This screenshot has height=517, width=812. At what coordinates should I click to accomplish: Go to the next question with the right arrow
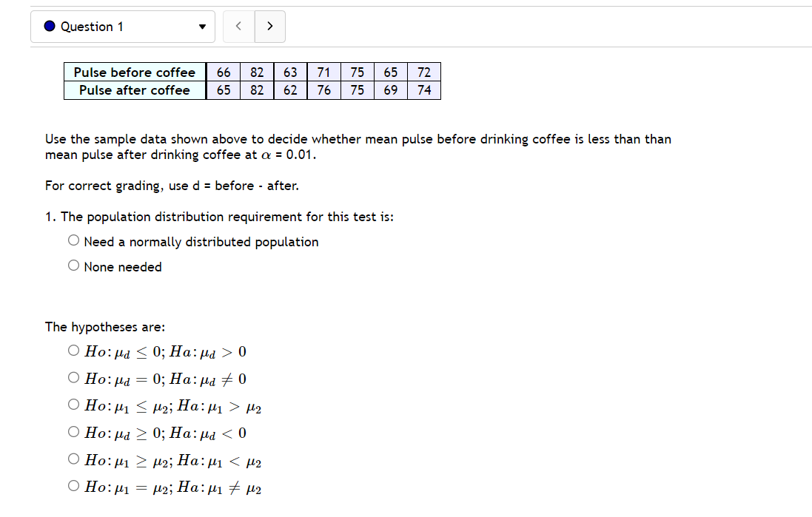click(269, 26)
